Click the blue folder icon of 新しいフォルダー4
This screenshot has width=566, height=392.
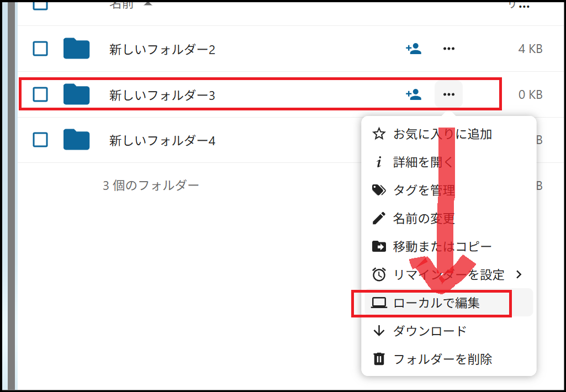(x=76, y=140)
